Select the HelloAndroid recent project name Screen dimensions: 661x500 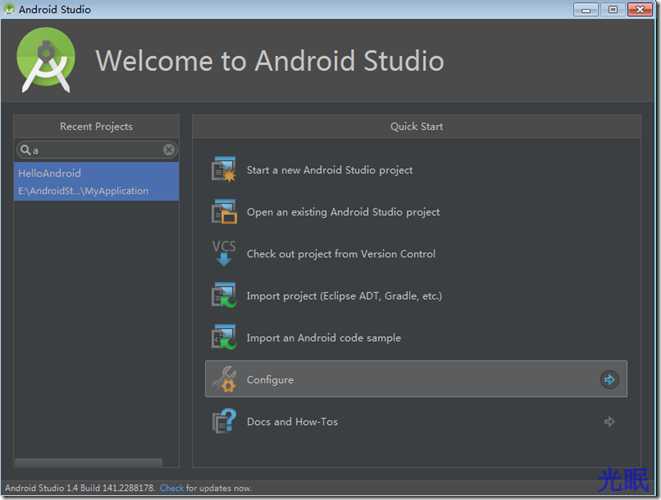click(49, 173)
